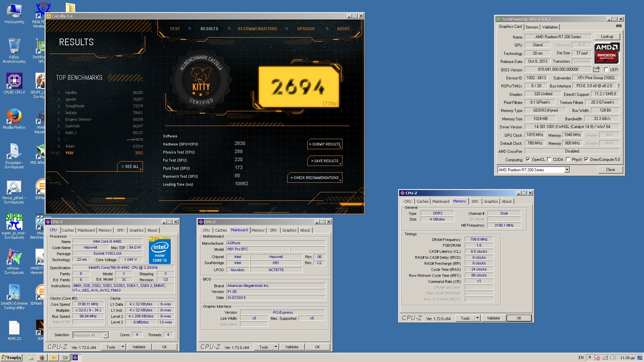Click the Close button in GPU-Z
This screenshot has height=362, width=644.
click(x=610, y=170)
